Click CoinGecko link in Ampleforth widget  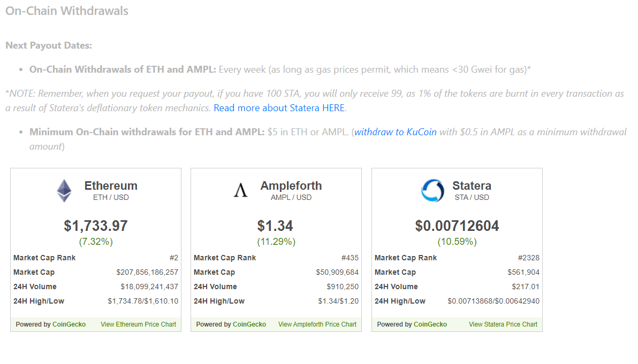tap(249, 324)
